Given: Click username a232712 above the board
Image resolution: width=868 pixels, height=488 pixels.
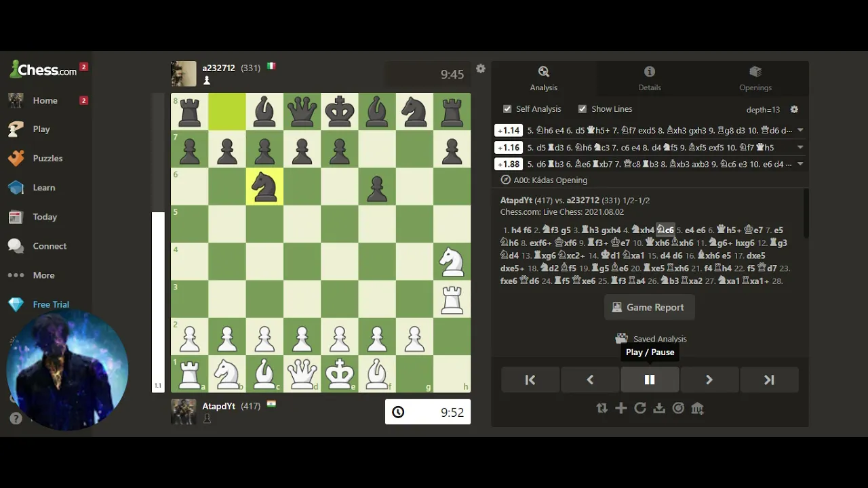Looking at the screenshot, I should tap(218, 68).
